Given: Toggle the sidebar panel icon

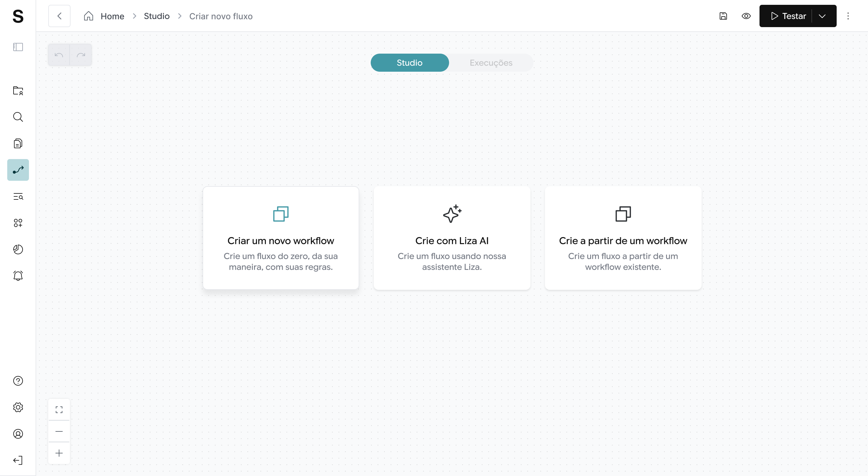Looking at the screenshot, I should pos(18,47).
